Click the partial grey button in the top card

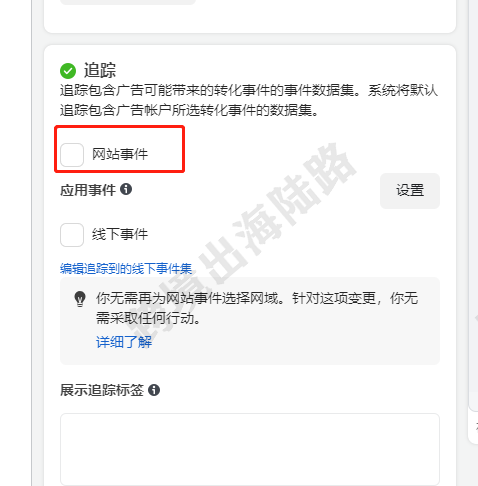128,2
